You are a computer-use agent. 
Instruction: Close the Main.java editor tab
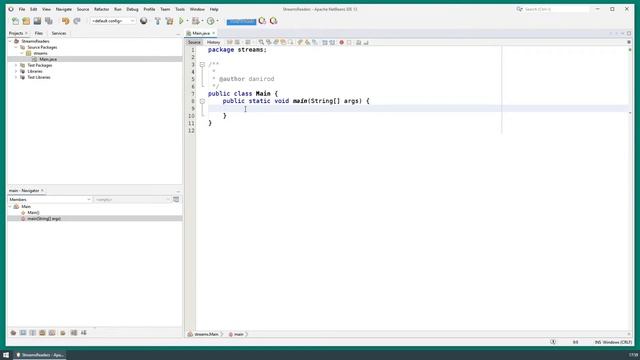tap(213, 33)
